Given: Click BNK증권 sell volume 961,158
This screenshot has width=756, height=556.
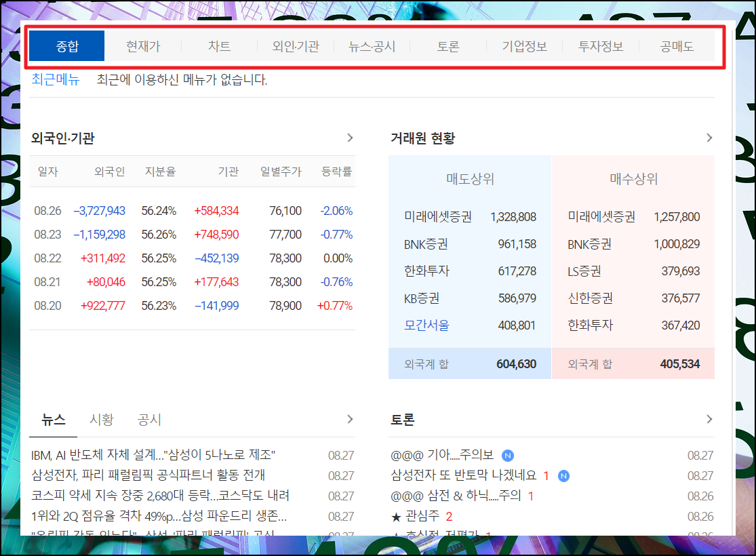Looking at the screenshot, I should point(517,244).
